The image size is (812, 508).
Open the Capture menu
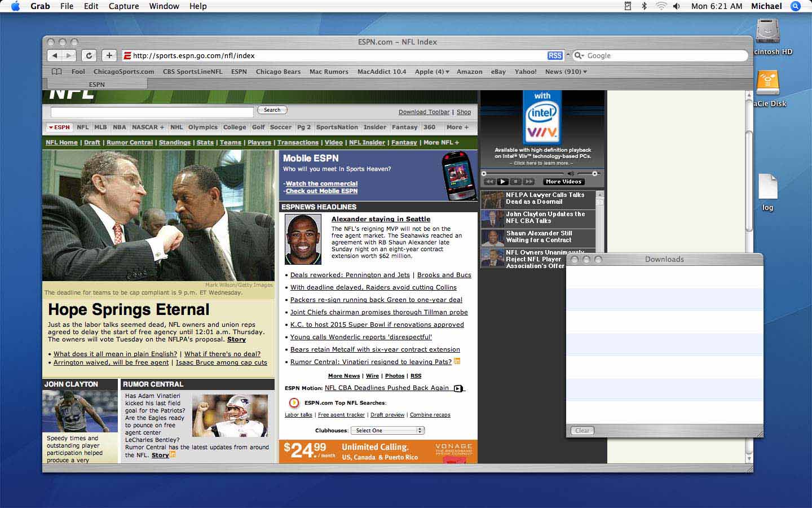[x=123, y=6]
